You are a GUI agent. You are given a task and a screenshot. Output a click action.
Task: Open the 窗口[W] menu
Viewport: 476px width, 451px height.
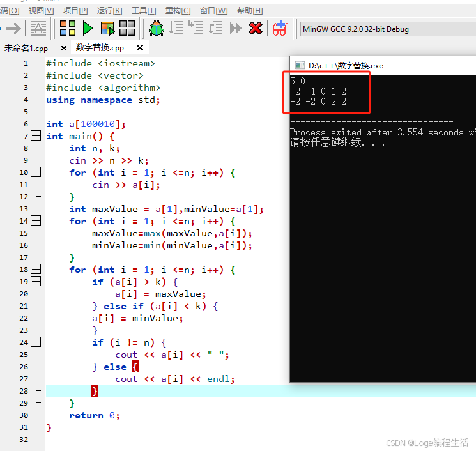[213, 11]
